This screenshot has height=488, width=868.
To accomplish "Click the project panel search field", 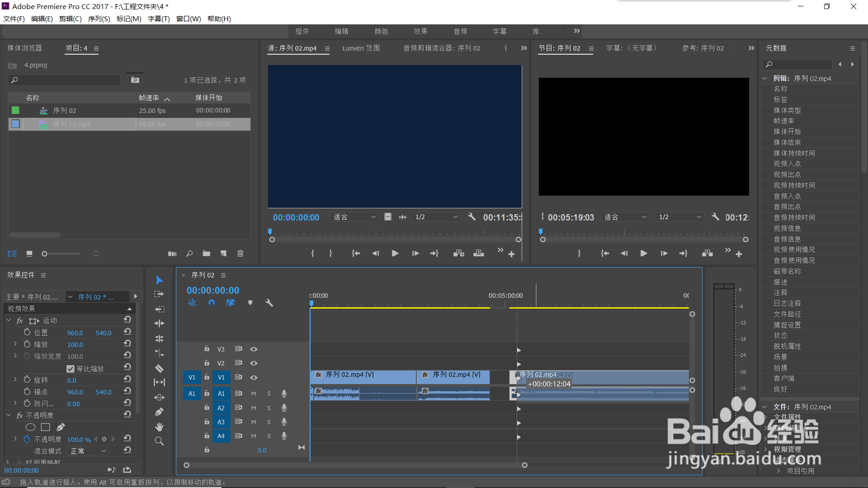I will [65, 80].
